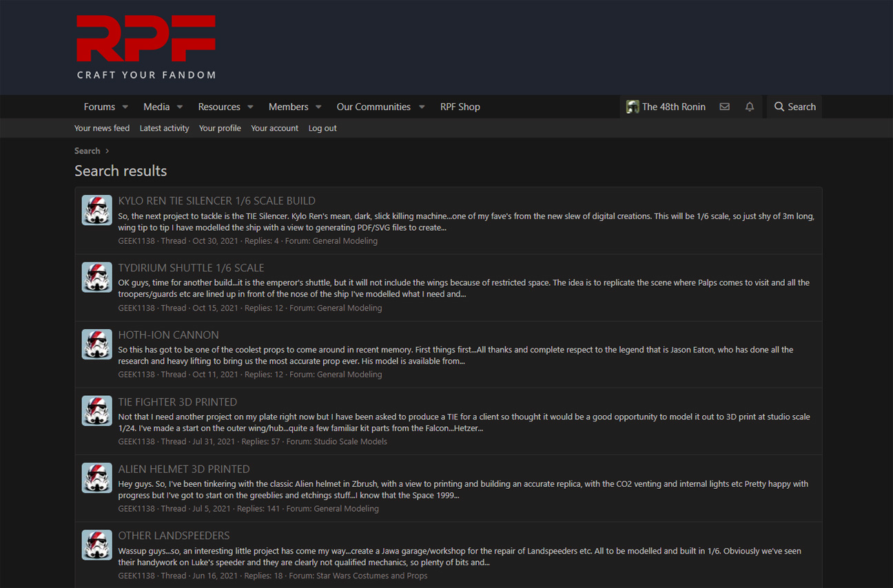The height and width of the screenshot is (588, 893).
Task: Click avatar beside Alien Helmet 3D Printed thread
Action: 97,478
